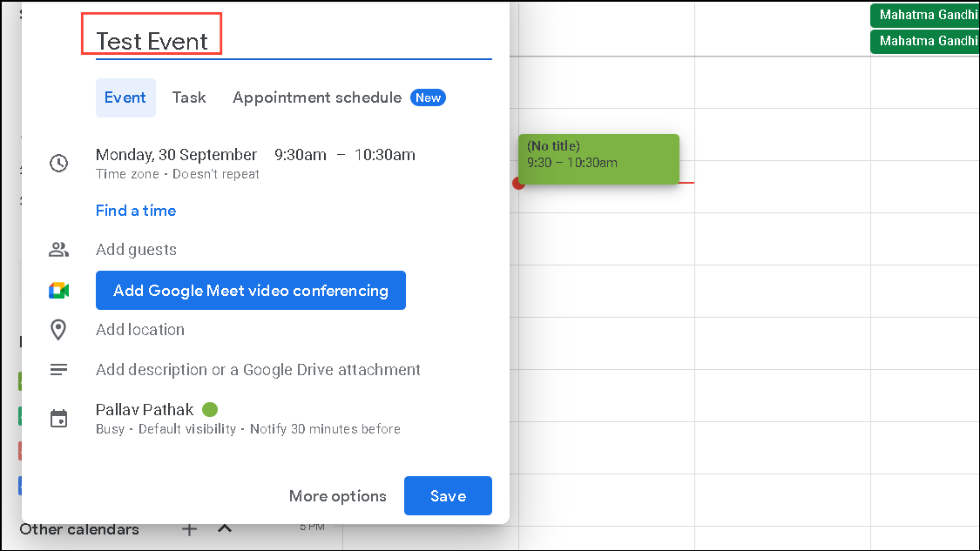Screen dimensions: 980x551
Task: Click the guests people icon
Action: (x=58, y=249)
